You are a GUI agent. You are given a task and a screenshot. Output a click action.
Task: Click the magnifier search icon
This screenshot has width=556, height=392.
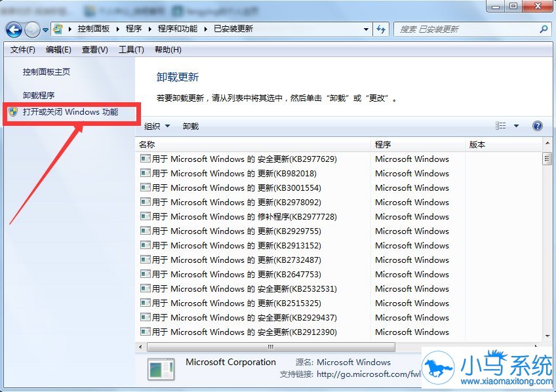tap(544, 29)
